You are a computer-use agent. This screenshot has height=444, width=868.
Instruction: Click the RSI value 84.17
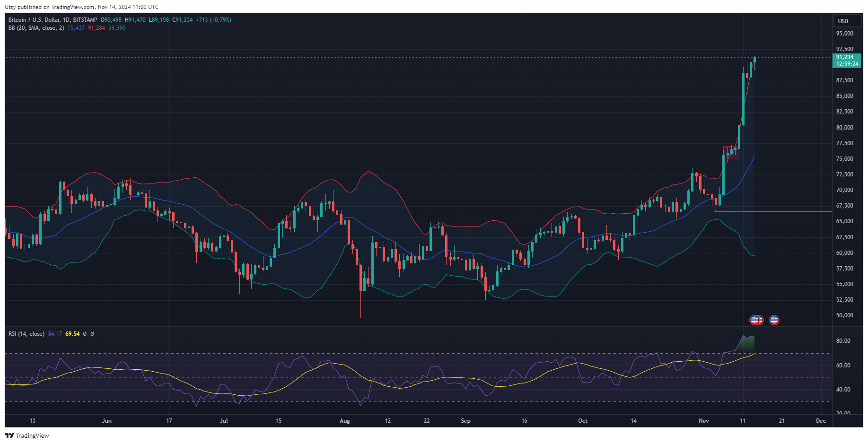tap(55, 334)
